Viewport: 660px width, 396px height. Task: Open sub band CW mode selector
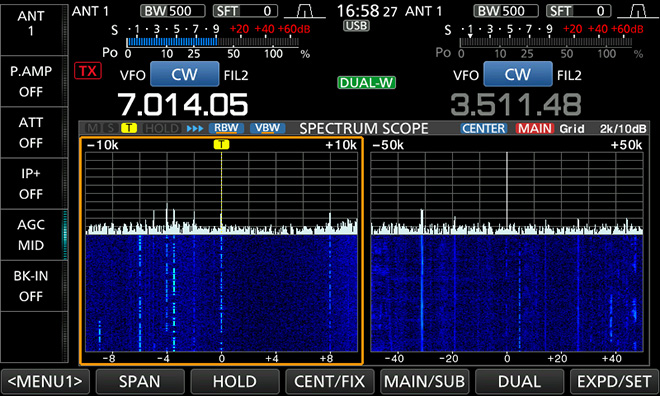point(518,74)
